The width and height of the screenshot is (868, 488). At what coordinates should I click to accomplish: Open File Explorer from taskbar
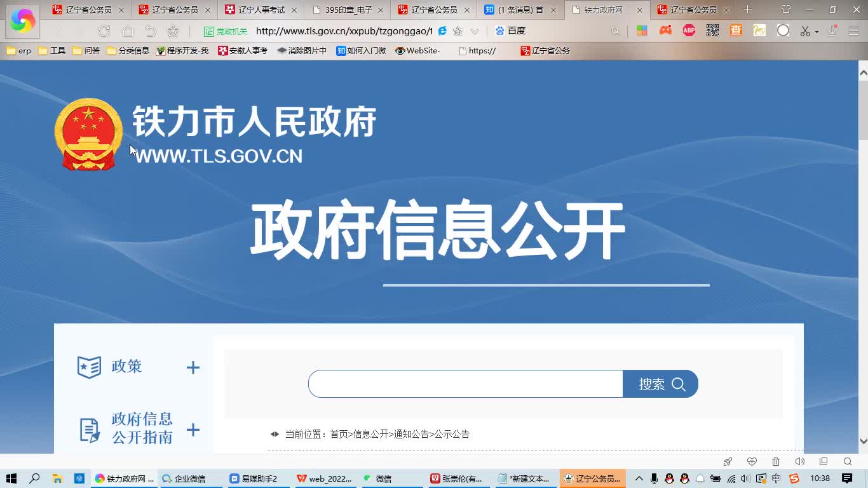57,478
